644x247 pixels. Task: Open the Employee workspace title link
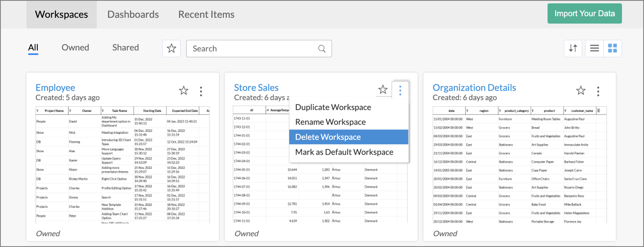[55, 87]
